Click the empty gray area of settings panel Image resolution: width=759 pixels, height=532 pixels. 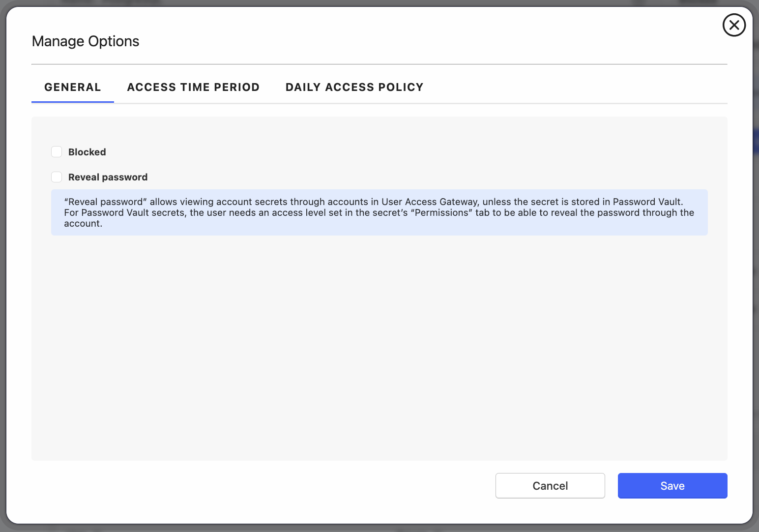coord(379,344)
